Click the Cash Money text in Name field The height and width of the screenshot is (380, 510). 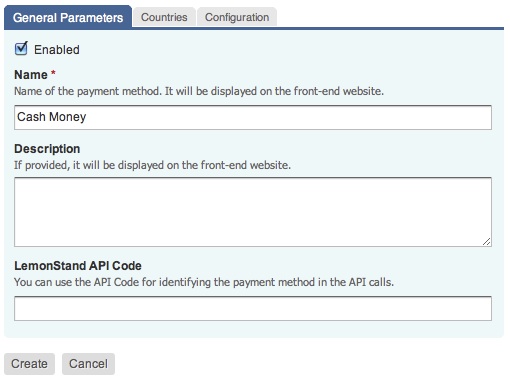tap(52, 117)
